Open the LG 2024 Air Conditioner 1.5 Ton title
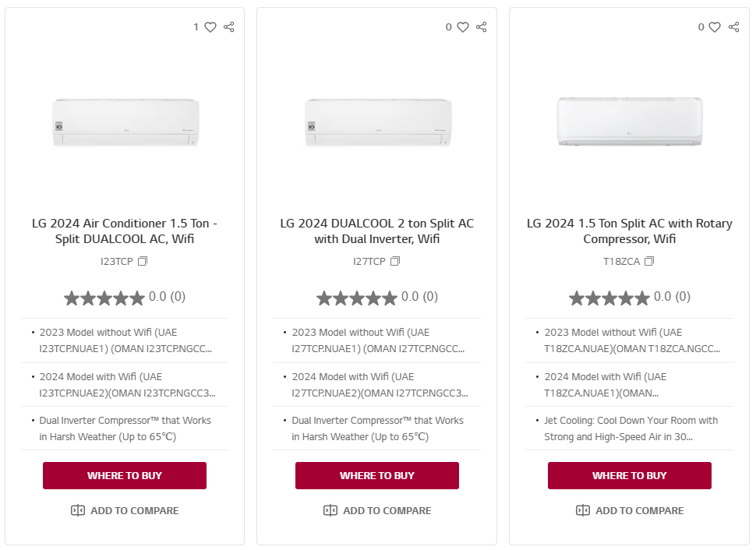Viewport: 756px width, 550px height. (125, 231)
